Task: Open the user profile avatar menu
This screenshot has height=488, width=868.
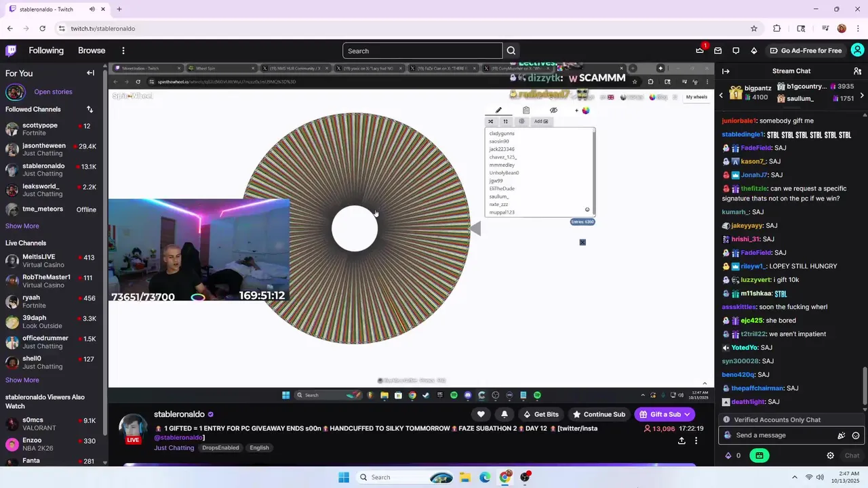Action: 858,50
